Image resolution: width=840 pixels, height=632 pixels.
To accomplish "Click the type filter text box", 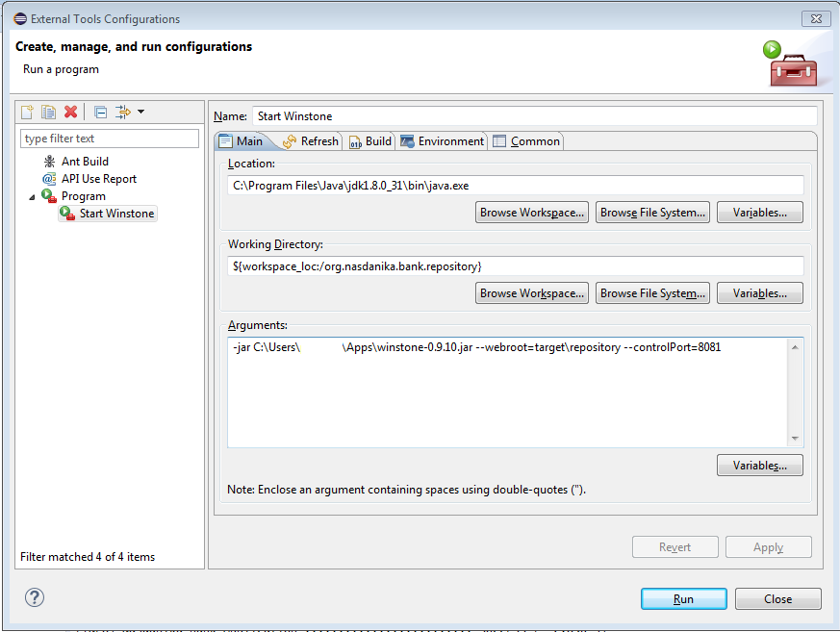I will coord(110,139).
